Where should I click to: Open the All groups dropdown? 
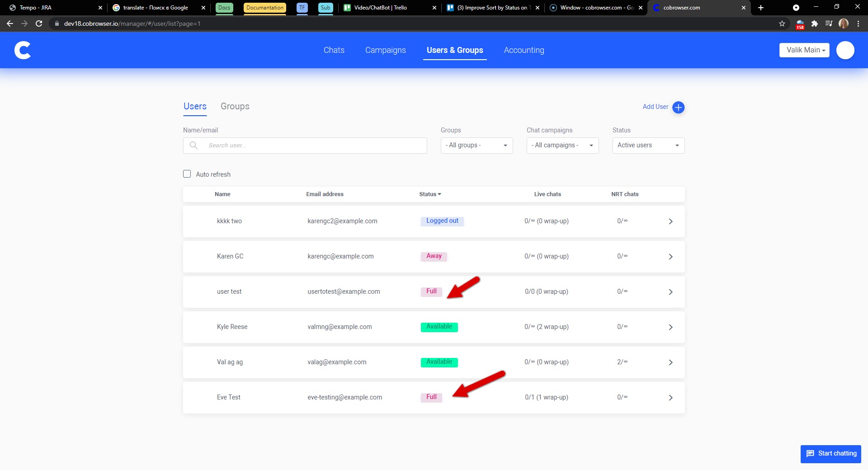[x=476, y=145]
